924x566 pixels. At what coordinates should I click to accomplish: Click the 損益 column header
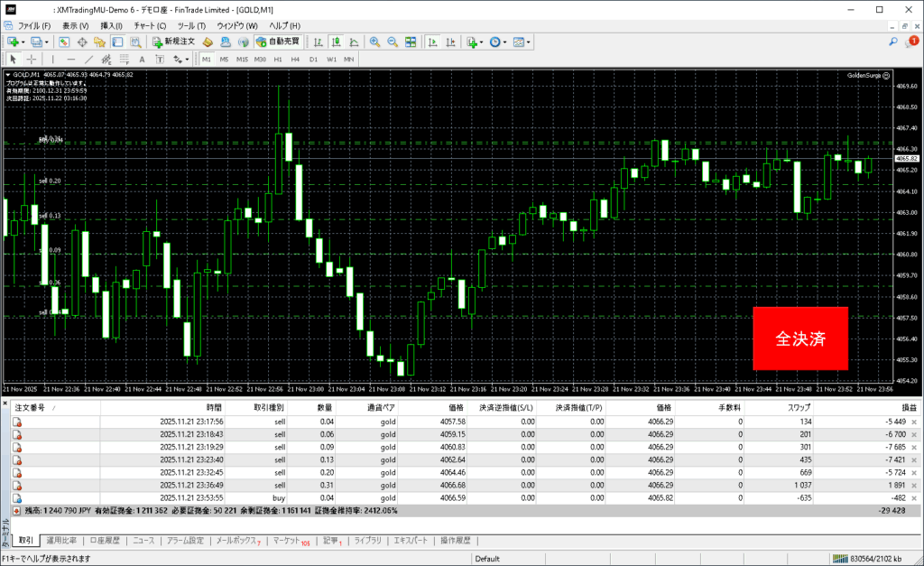893,408
